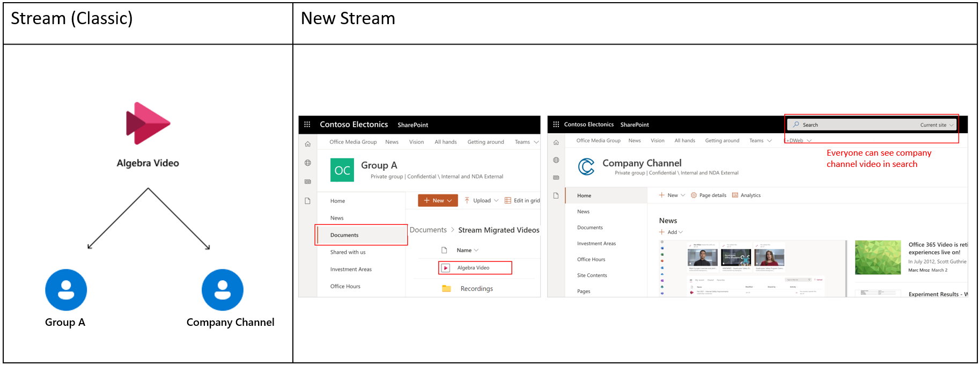The height and width of the screenshot is (365, 980).
Task: Click the Upload arrow icon
Action: pos(467,201)
